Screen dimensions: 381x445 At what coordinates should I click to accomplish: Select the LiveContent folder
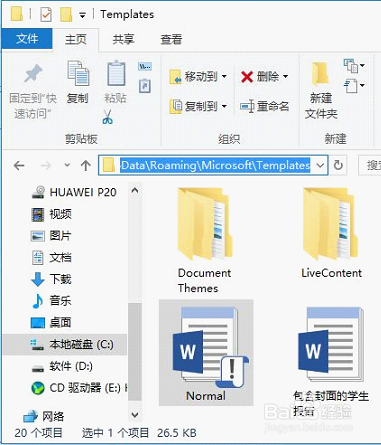[x=331, y=233]
